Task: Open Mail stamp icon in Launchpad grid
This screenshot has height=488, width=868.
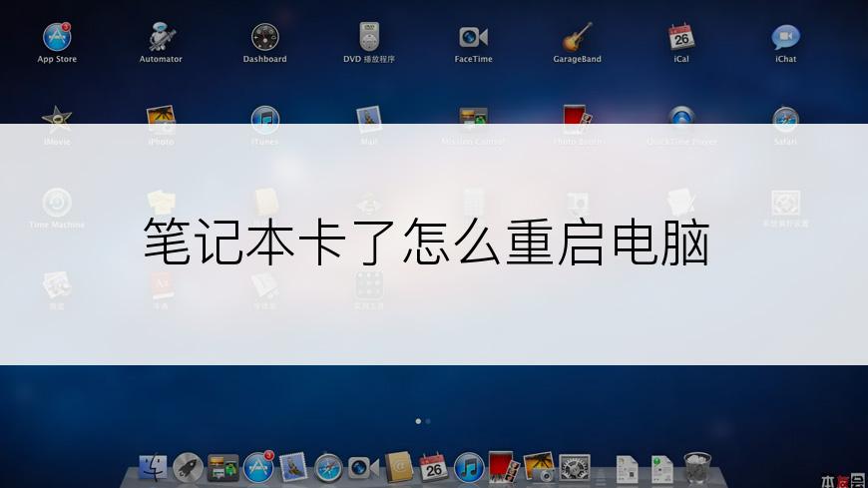Action: pyautogui.click(x=369, y=120)
